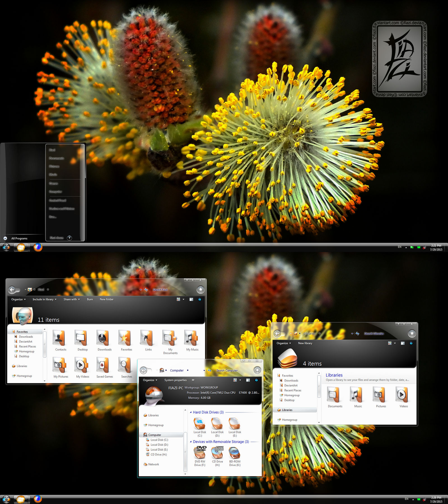Open Explorer on the taskbar showing 2:21 PM

[21, 248]
